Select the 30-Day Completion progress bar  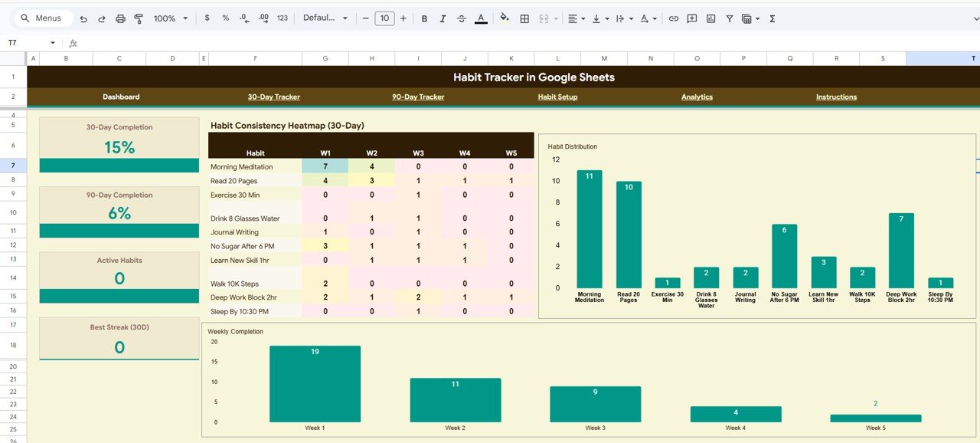119,165
